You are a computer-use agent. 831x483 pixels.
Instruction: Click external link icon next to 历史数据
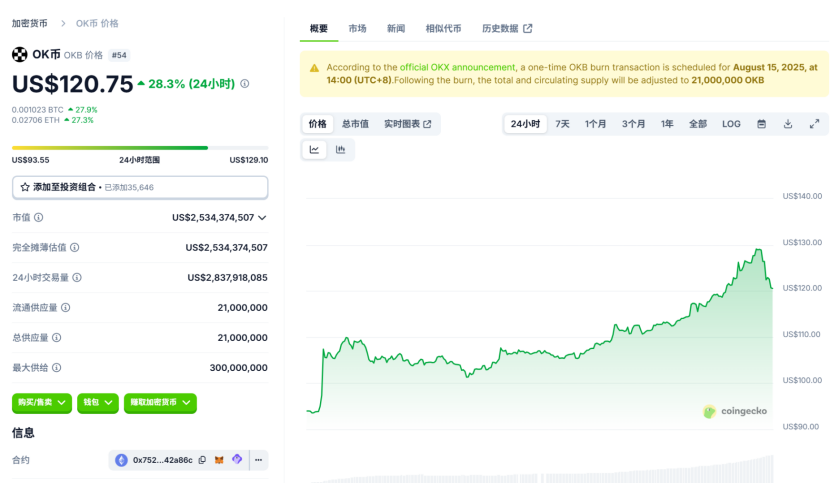528,29
